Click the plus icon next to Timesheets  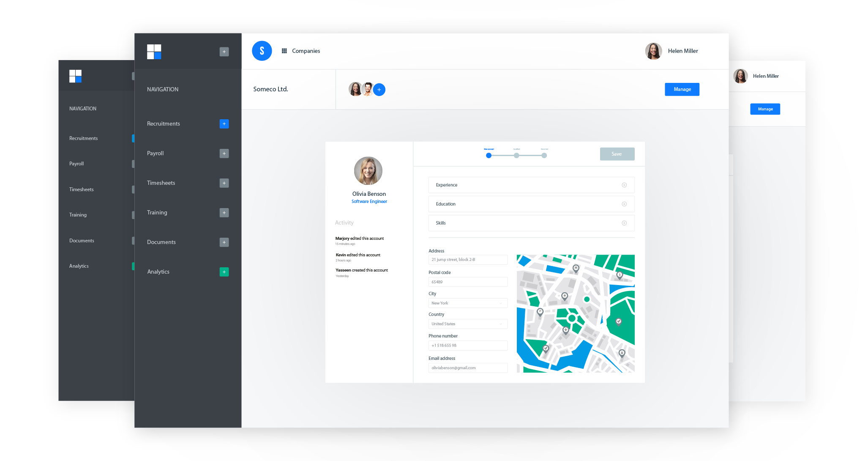tap(224, 183)
